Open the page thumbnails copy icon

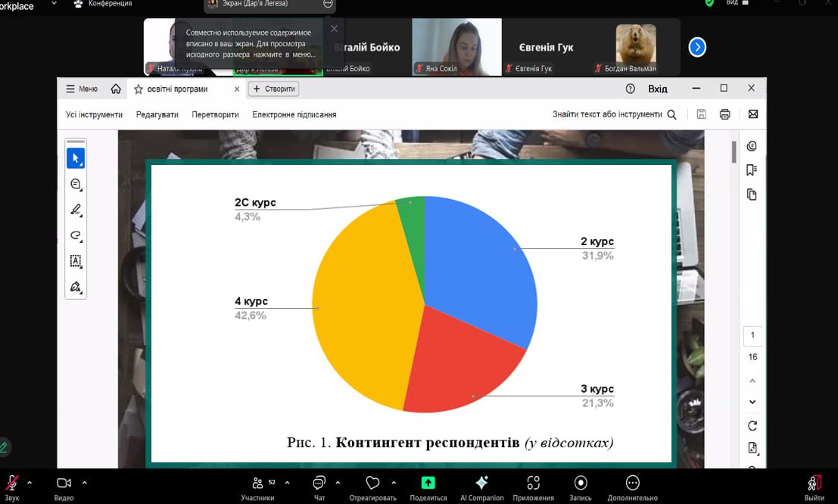tap(752, 194)
